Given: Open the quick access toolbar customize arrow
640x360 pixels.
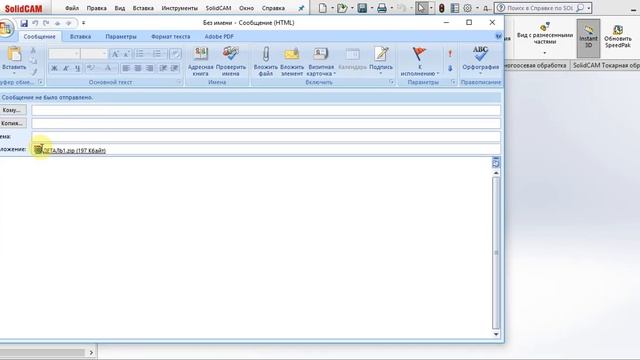Looking at the screenshot, I should [x=83, y=23].
